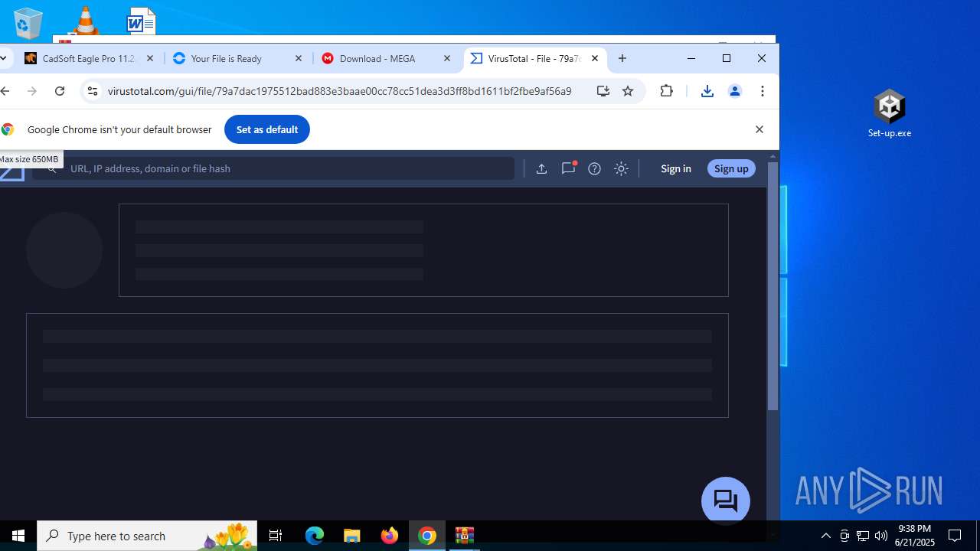Go forward in browser history
The image size is (980, 551).
[x=32, y=91]
